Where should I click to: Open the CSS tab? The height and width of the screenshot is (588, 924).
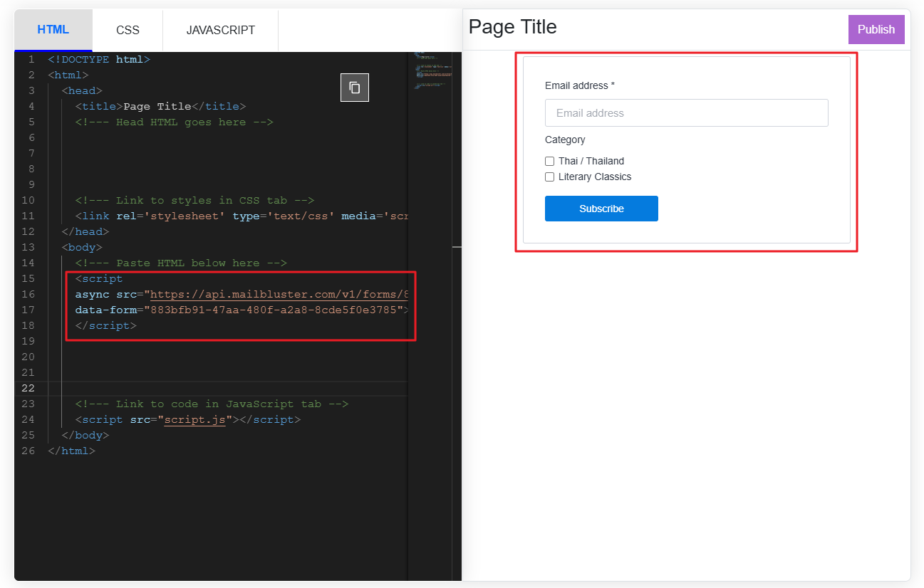pos(128,30)
